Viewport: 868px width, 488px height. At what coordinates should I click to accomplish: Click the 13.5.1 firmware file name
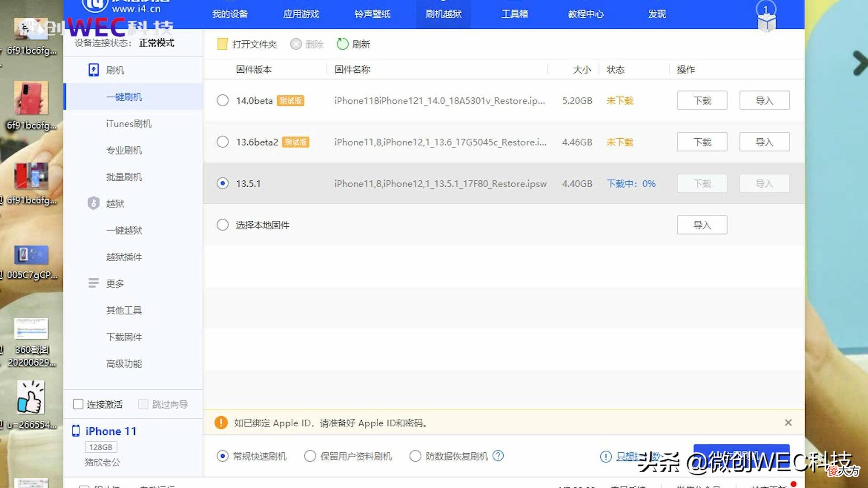point(440,183)
